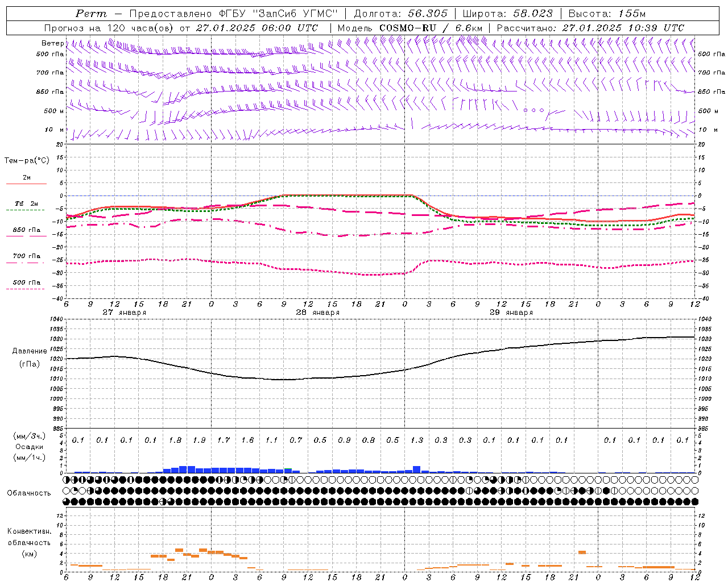Click the "0.7" precipitation value
The image size is (728, 582).
point(296,440)
